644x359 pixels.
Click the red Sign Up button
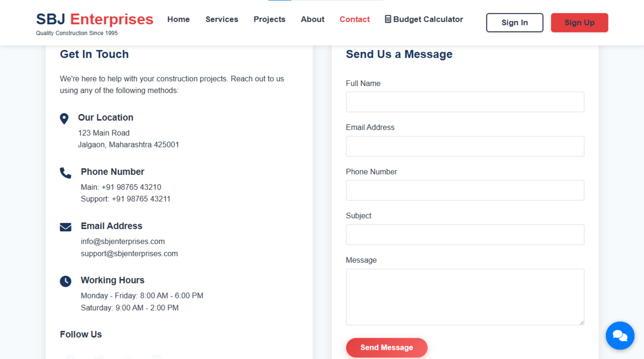[579, 23]
